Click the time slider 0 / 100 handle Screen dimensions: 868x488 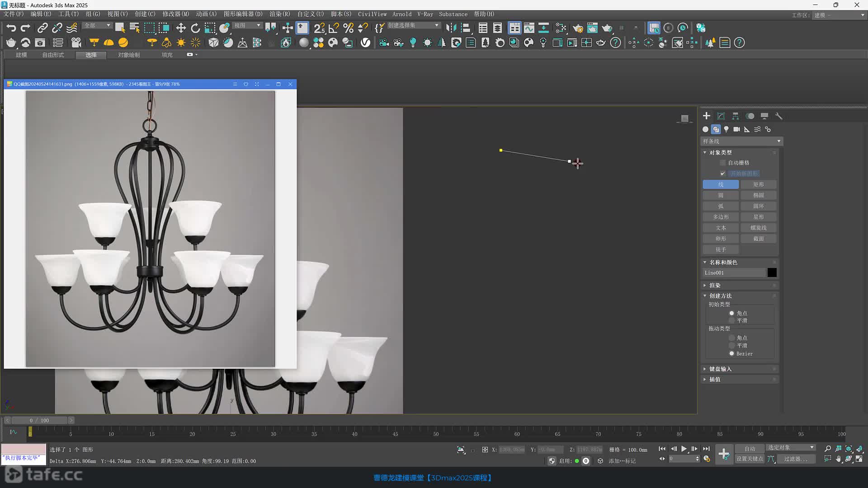coord(39,420)
